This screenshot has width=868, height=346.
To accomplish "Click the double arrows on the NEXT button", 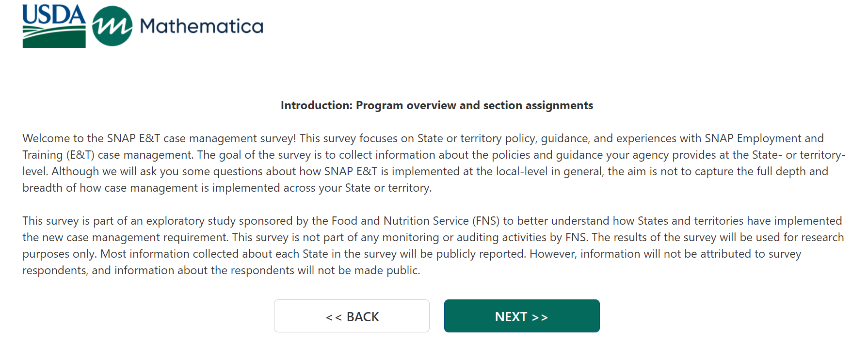I will coord(540,317).
